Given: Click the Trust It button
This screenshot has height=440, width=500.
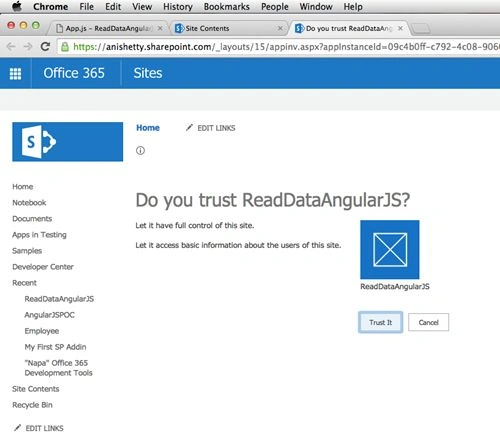Looking at the screenshot, I should tap(380, 322).
